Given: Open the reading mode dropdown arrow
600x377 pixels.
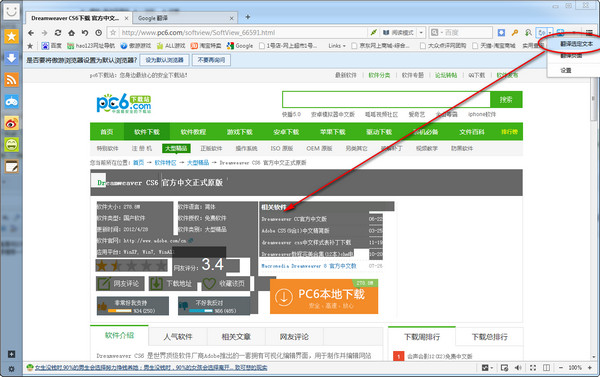Looking at the screenshot, I should click(x=421, y=33).
